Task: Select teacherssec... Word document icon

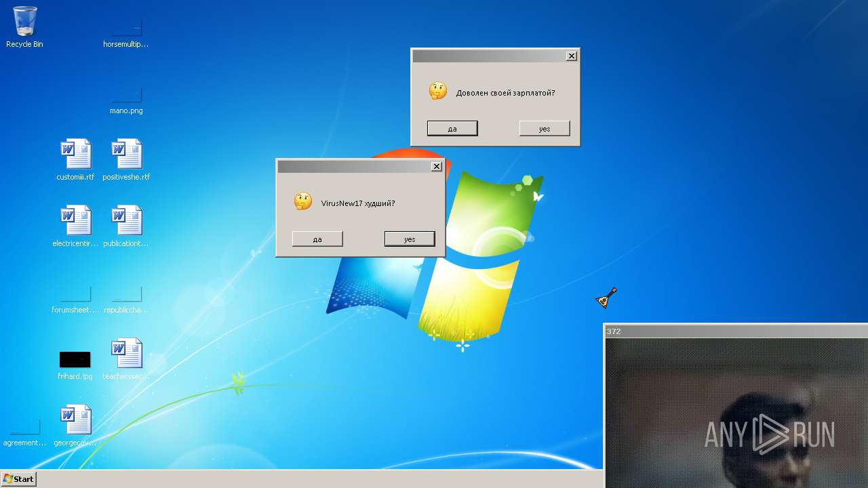Action: point(126,359)
